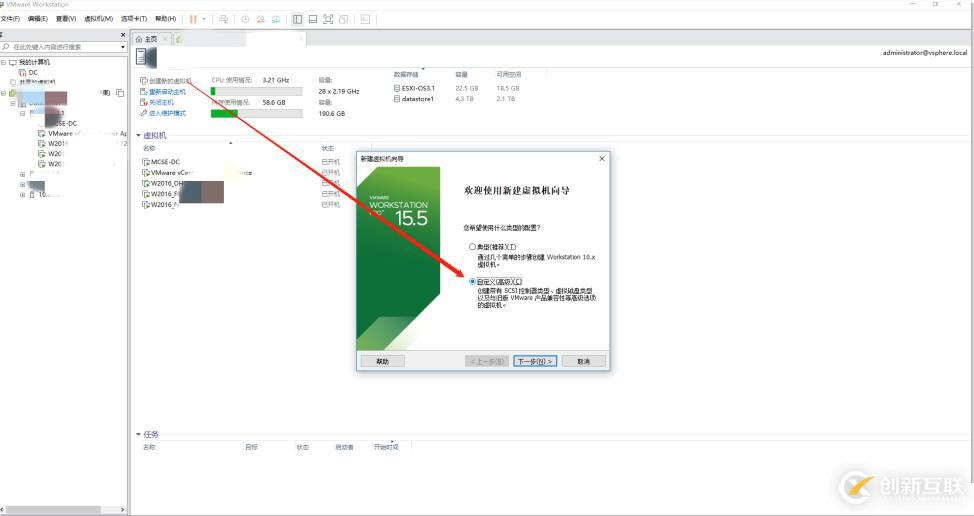Click the 可用空间 column header
The image size is (974, 516).
point(509,75)
